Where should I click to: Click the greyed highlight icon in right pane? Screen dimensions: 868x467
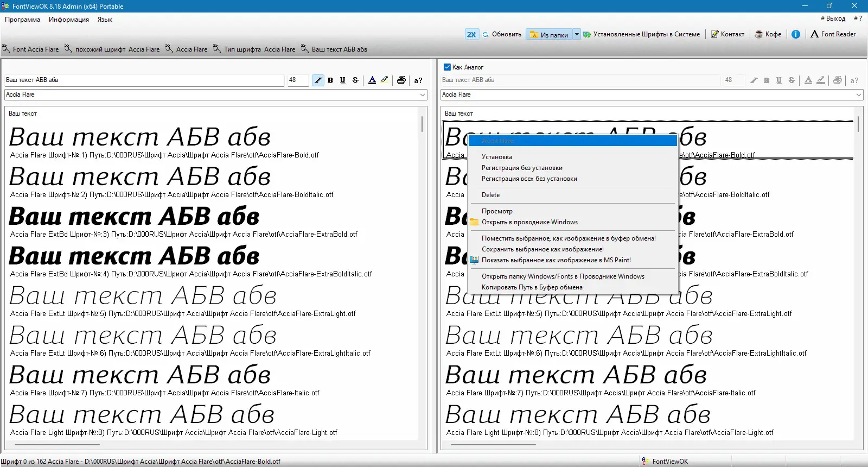coord(821,80)
